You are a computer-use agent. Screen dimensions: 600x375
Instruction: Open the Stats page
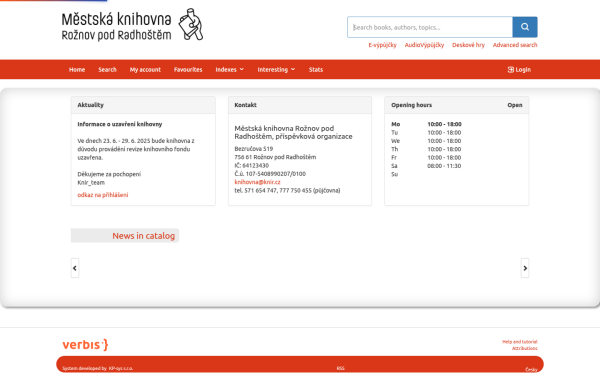pos(316,70)
